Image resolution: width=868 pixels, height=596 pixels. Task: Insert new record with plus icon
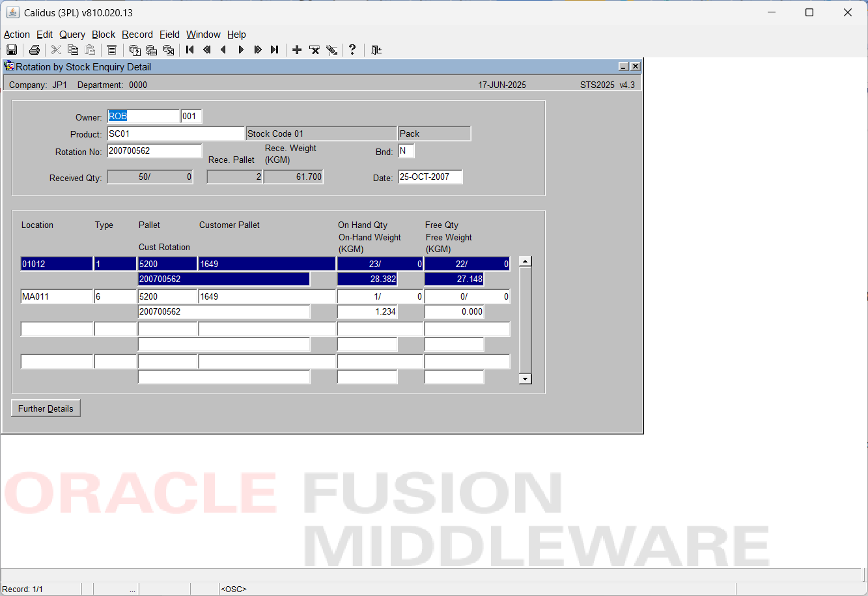(x=297, y=50)
